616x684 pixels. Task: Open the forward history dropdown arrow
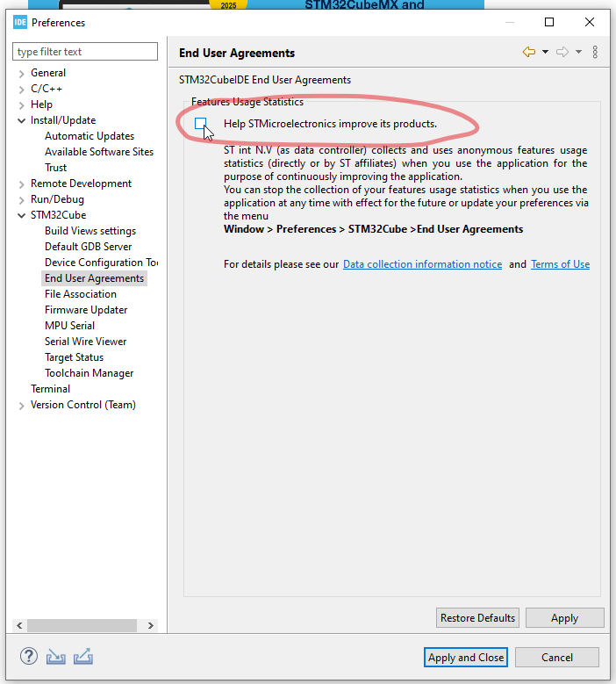click(578, 52)
